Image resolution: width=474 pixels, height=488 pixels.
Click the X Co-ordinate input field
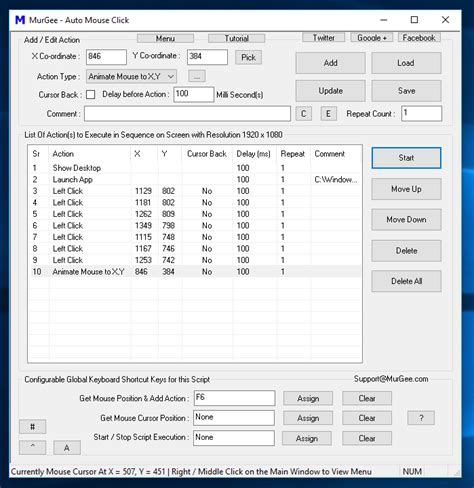click(x=106, y=57)
